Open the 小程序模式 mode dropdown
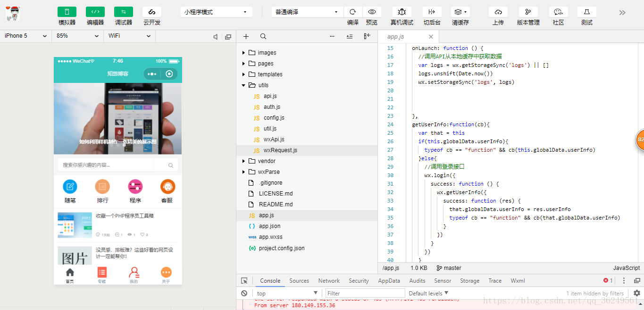The width and height of the screenshot is (644, 310). [216, 12]
